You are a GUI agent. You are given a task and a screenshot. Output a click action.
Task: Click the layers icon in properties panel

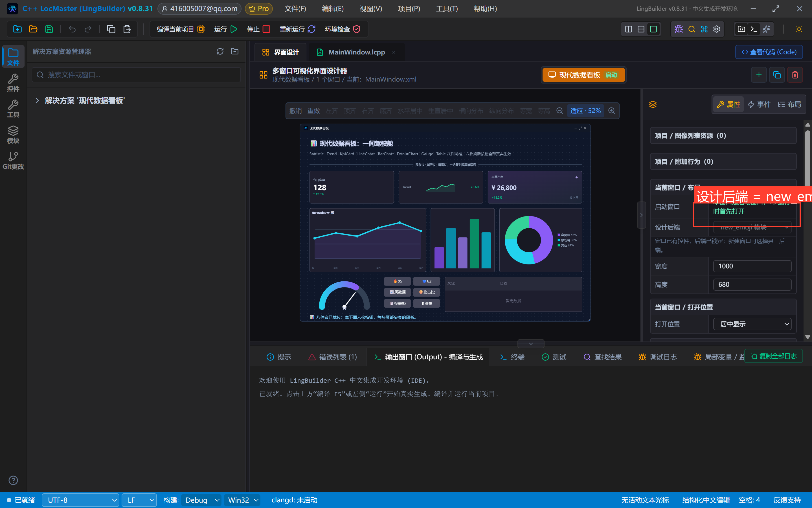click(653, 104)
